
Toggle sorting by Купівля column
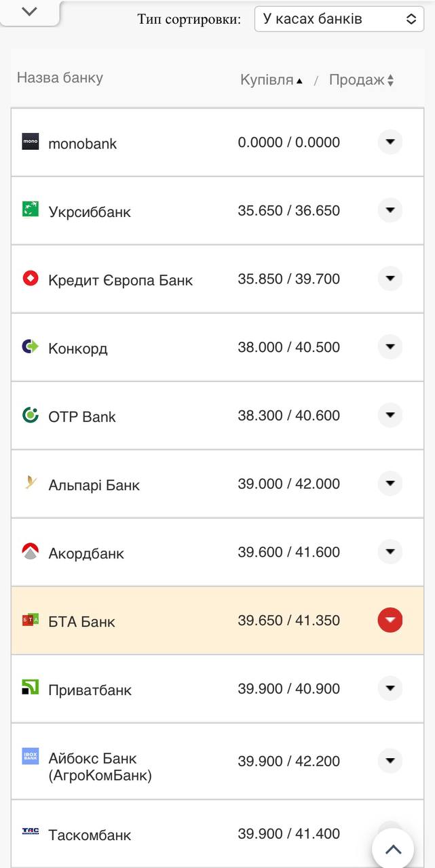pyautogui.click(x=269, y=79)
